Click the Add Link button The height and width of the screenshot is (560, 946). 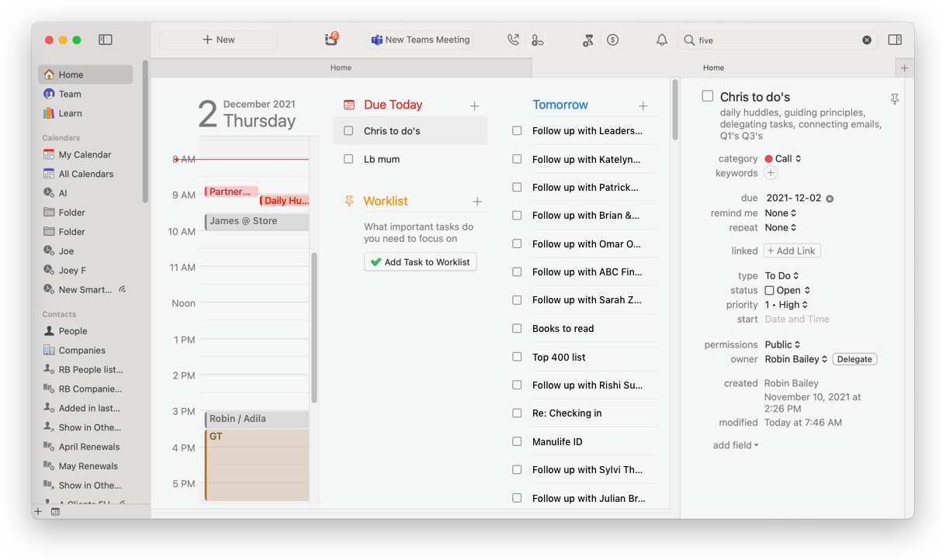792,251
